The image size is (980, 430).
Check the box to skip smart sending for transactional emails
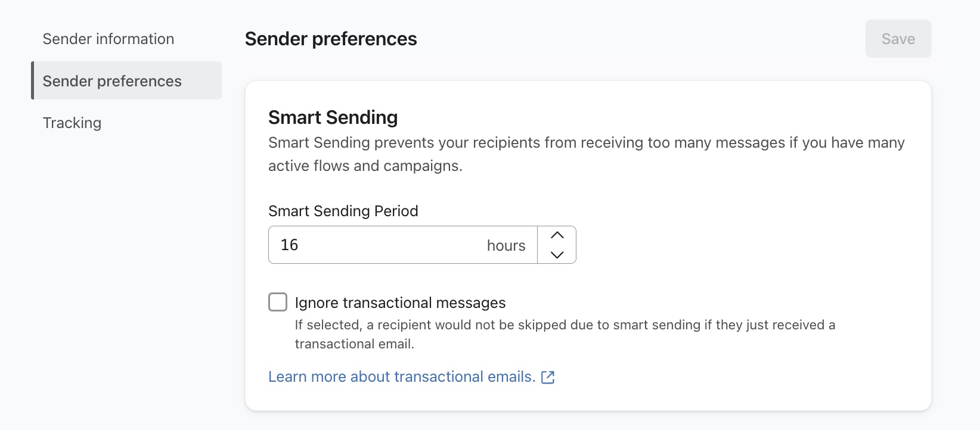(x=278, y=302)
